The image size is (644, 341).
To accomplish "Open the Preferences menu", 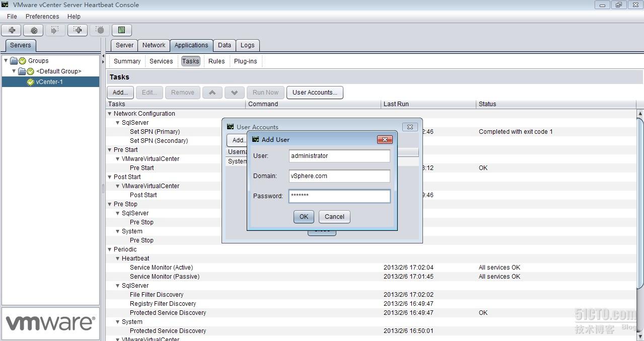I will tap(42, 17).
